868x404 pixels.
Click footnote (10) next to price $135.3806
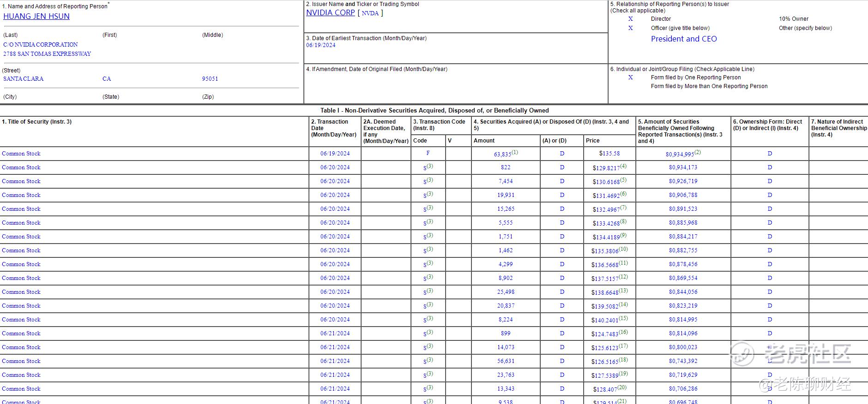[x=624, y=249]
